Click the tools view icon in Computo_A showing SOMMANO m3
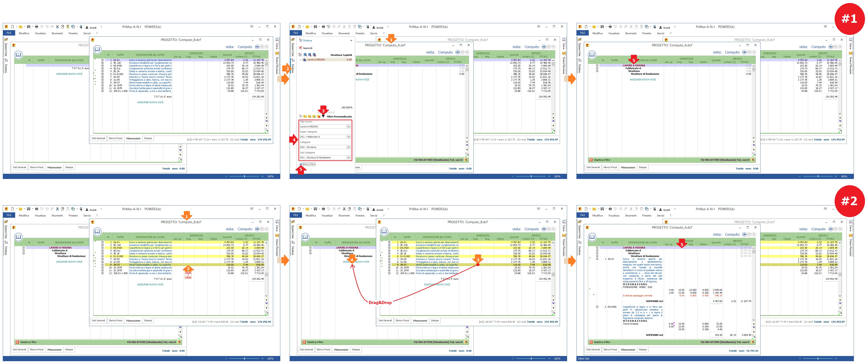The height and width of the screenshot is (364, 868). [754, 234]
